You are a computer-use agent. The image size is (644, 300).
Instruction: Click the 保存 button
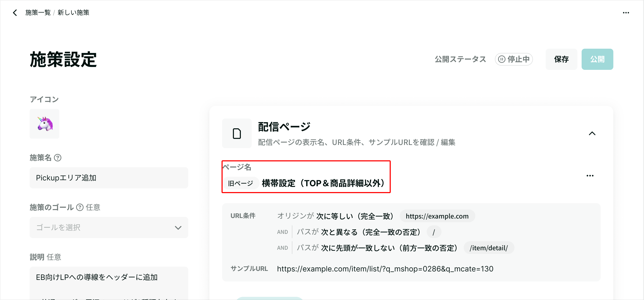[561, 59]
